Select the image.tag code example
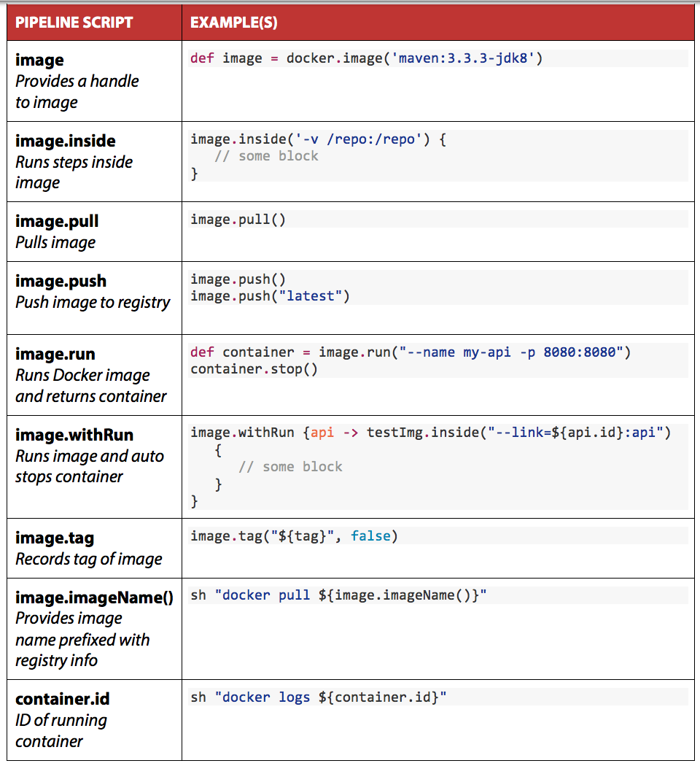The width and height of the screenshot is (700, 766). pos(294,536)
